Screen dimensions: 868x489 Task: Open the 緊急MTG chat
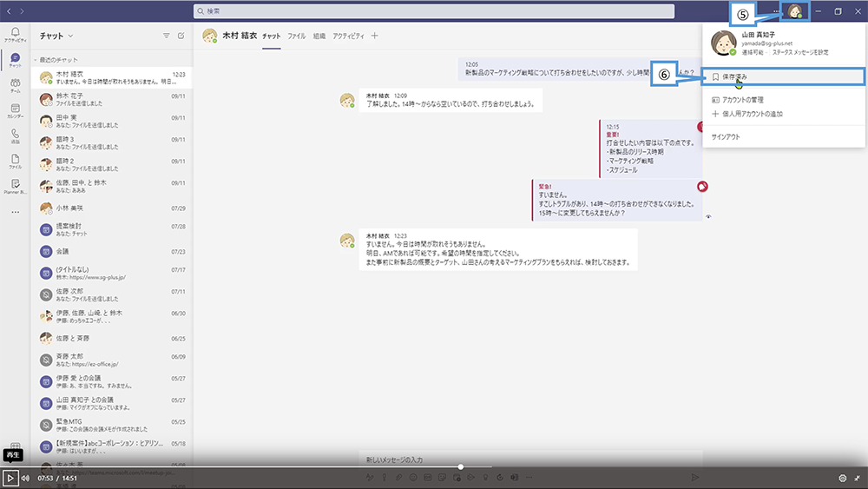[x=112, y=426]
